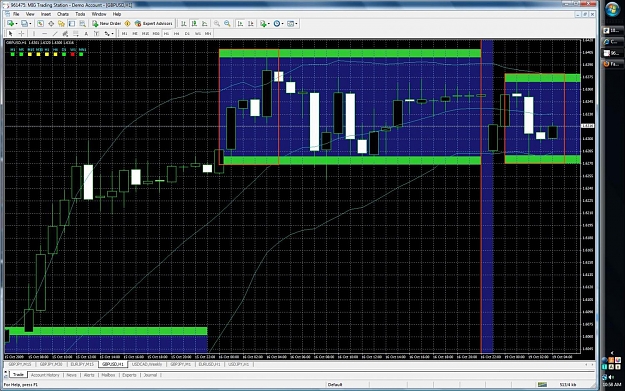This screenshot has width=625, height=391.
Task: Expand the Arrows objects dropdown arrow
Action: (113, 33)
